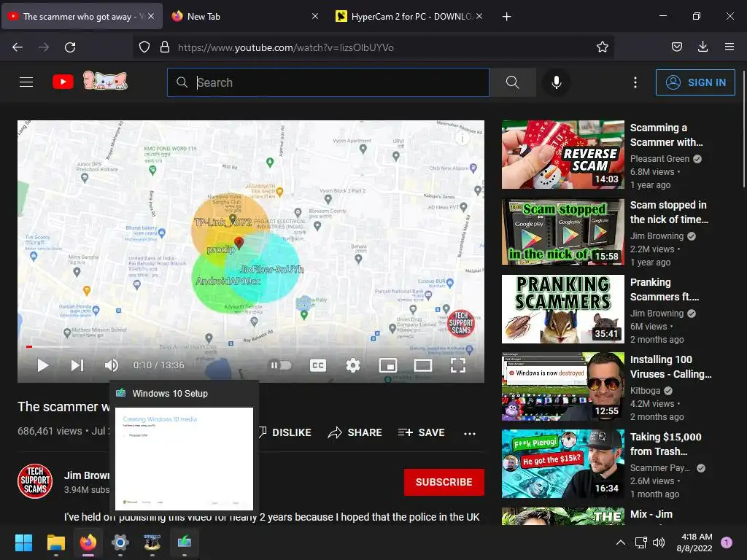747x560 pixels.
Task: Open the YouTube settings three-dot menu
Action: 635,82
